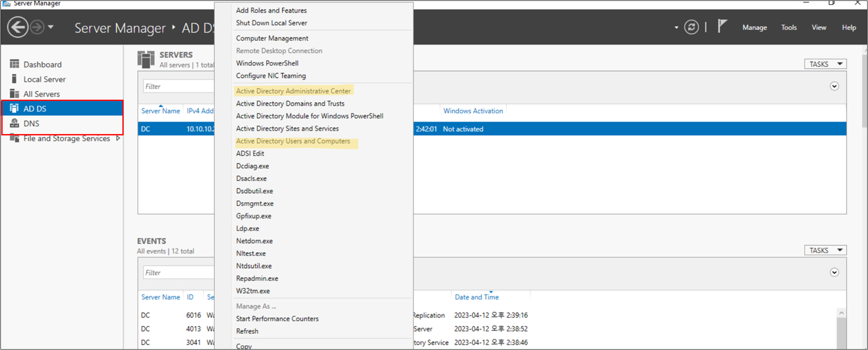Image resolution: width=868 pixels, height=350 pixels.
Task: Expand File and Storage Services arrow
Action: [118, 138]
